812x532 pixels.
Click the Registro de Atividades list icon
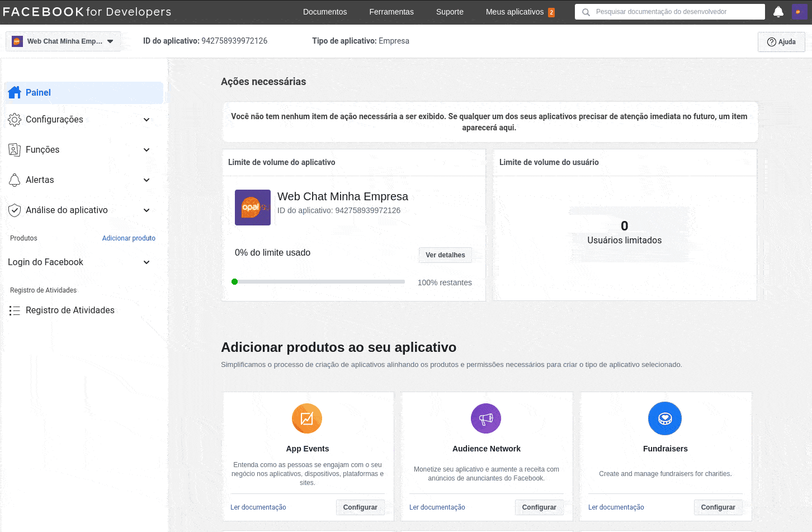[x=15, y=310]
